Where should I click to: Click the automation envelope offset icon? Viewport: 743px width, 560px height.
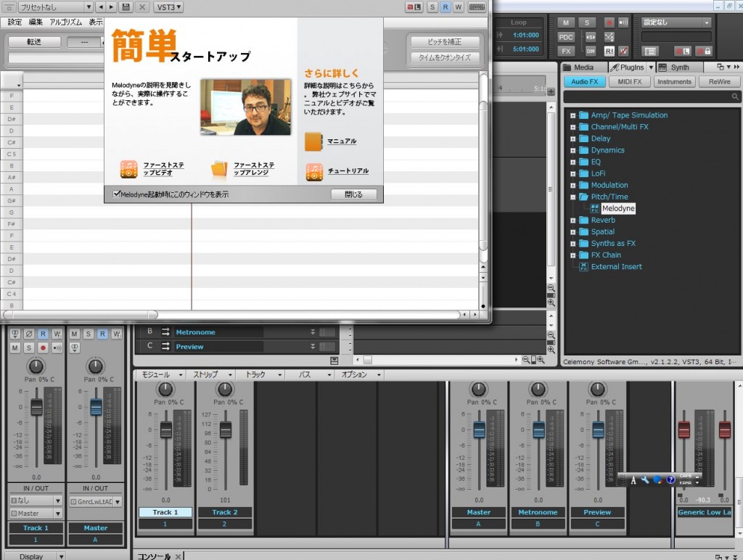(x=609, y=37)
